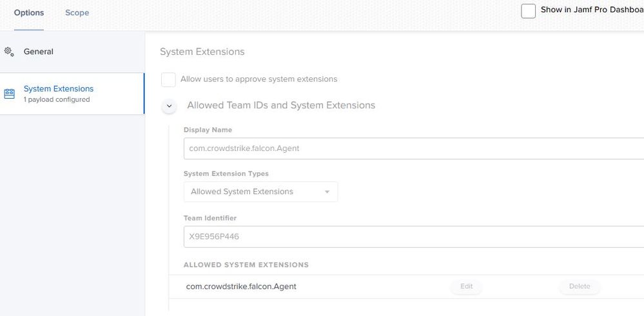Delete the com.crowdstrike.falcon.Agent extension entry
This screenshot has height=316, width=644.
pos(580,286)
